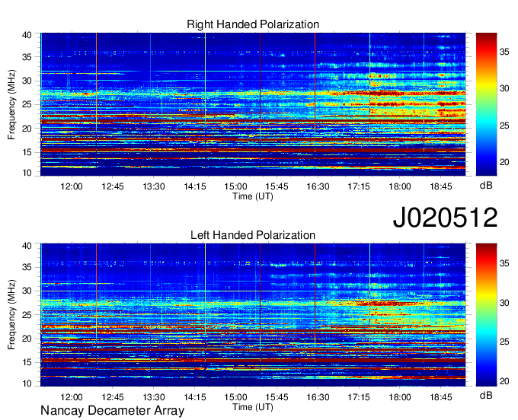The image size is (518, 420).
Task: Click the '18:45' tick on the top plot
Action: pyautogui.click(x=441, y=186)
